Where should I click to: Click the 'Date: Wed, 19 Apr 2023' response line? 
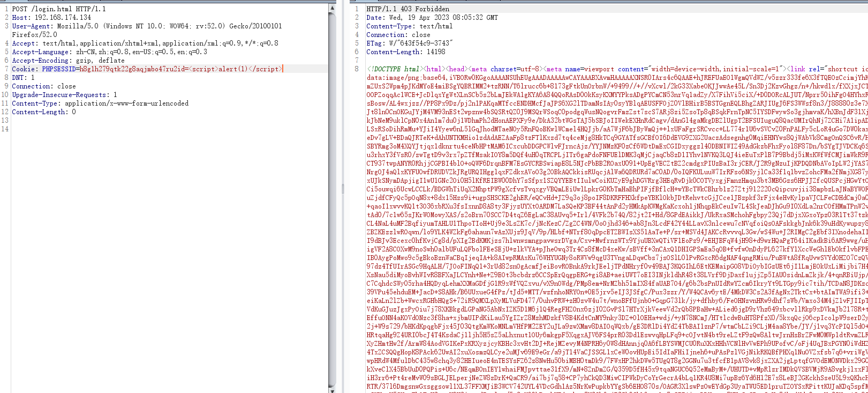coord(432,17)
